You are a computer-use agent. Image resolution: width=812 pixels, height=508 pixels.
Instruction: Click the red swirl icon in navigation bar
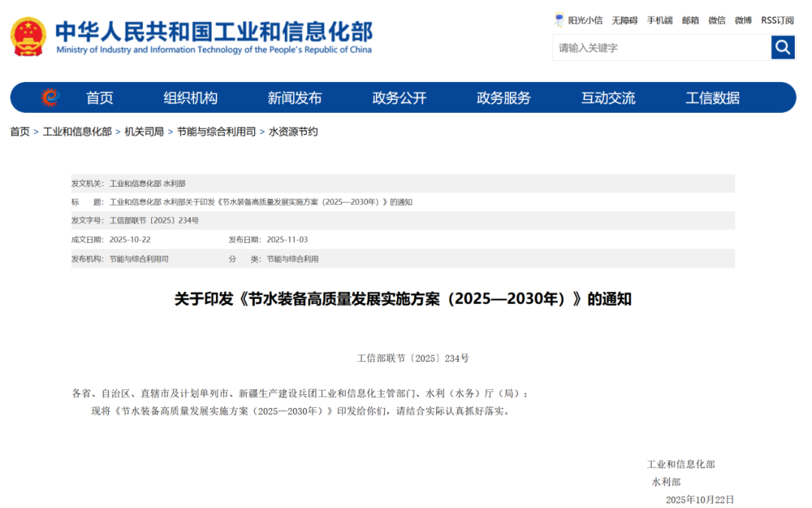pyautogui.click(x=50, y=98)
